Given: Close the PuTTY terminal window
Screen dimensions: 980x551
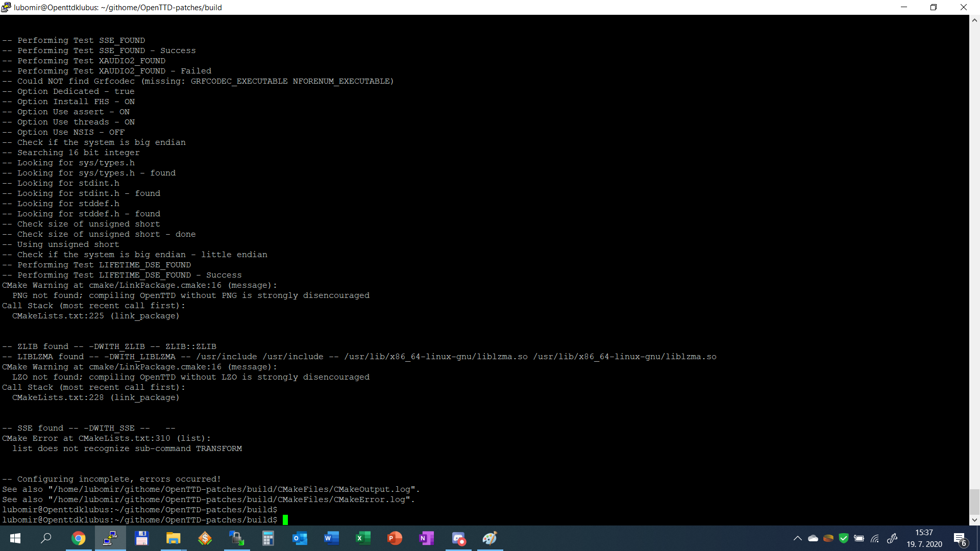Looking at the screenshot, I should pos(964,7).
